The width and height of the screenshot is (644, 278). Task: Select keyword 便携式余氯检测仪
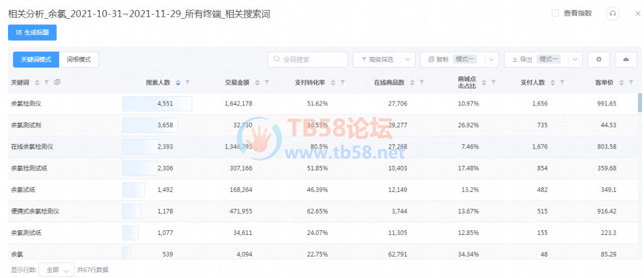tap(35, 211)
